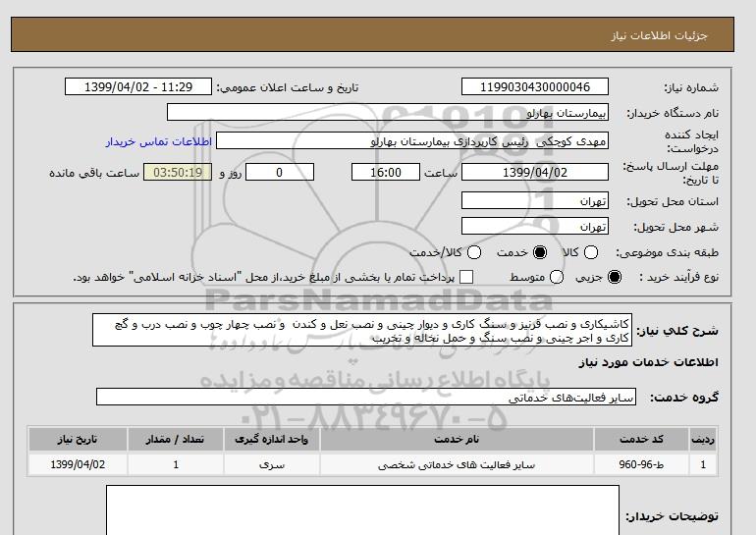
Task: Click the اطلاعات خدمات مورد نیاز section heading
Action: [x=648, y=362]
